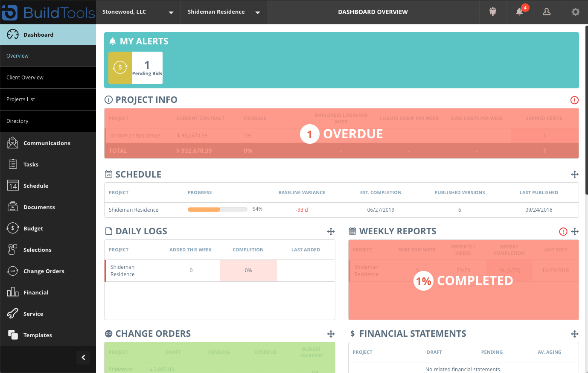Screen dimensions: 588x373
Task: Select the Documents sidebar icon
Action: pos(12,207)
